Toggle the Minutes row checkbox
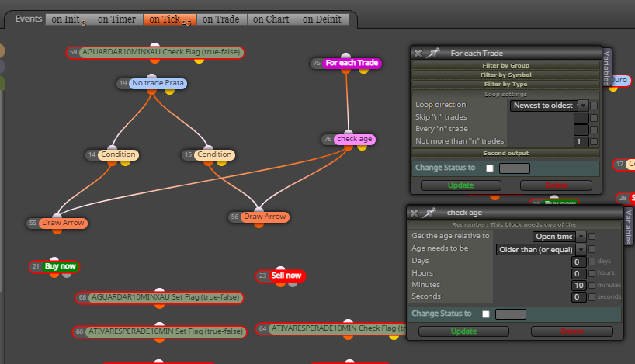 pos(592,285)
